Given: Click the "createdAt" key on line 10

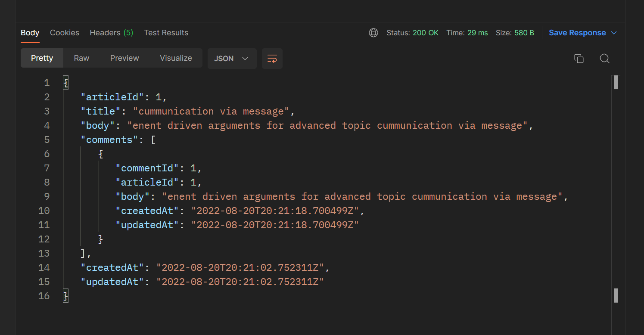Looking at the screenshot, I should point(147,211).
